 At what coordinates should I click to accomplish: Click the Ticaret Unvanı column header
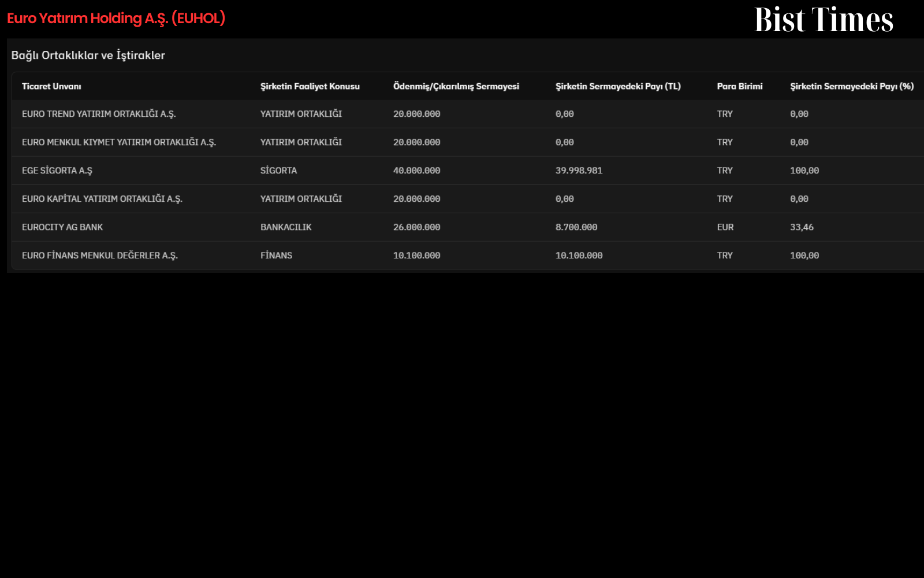click(x=51, y=86)
